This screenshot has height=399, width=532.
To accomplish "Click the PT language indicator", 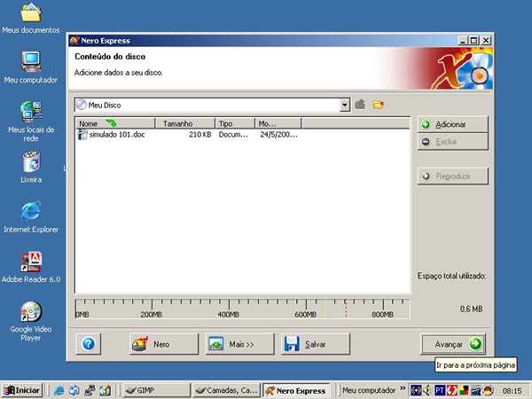I will (x=440, y=390).
